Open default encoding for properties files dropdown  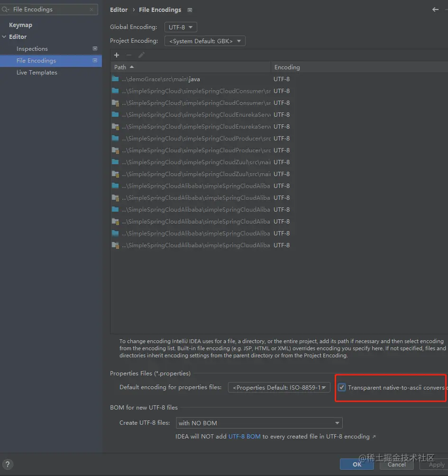[279, 387]
